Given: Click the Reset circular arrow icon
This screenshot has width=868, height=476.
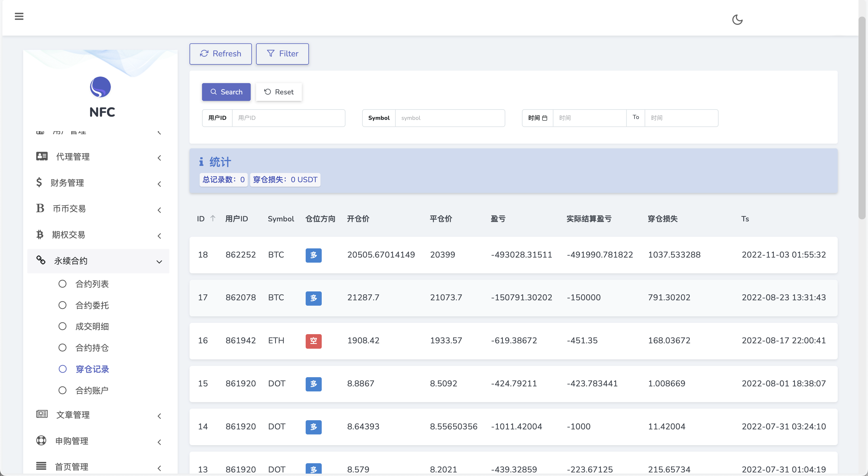Looking at the screenshot, I should tap(267, 91).
